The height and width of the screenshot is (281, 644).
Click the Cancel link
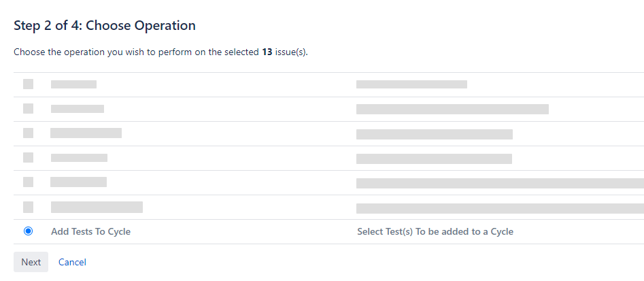tap(72, 262)
